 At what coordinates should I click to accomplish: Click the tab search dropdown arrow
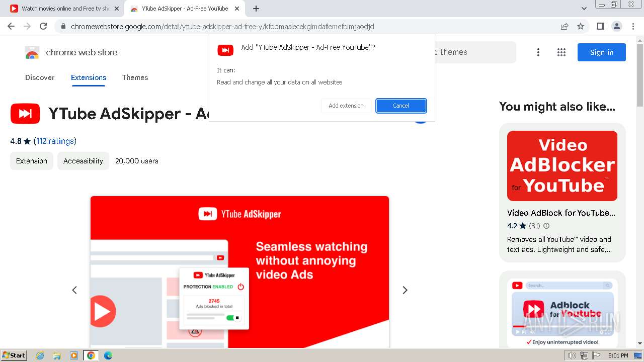click(584, 9)
